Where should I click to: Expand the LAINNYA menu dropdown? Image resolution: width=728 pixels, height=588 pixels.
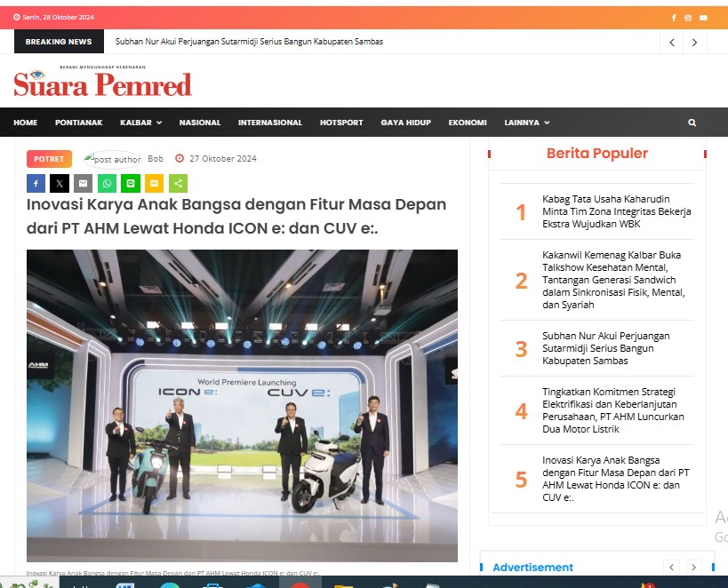[x=526, y=123]
